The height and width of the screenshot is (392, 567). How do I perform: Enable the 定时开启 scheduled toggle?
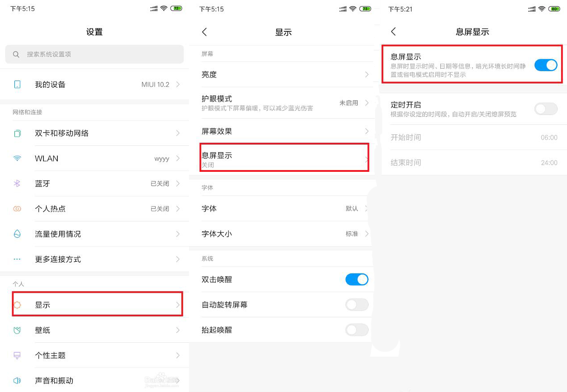tap(546, 109)
